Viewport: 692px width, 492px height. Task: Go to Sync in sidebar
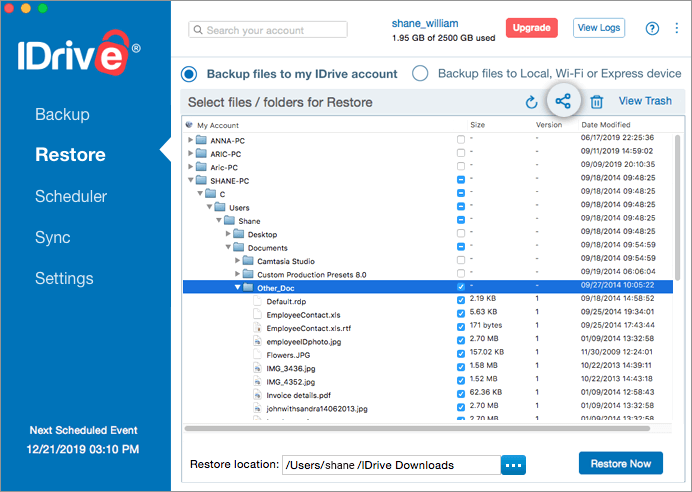click(53, 237)
